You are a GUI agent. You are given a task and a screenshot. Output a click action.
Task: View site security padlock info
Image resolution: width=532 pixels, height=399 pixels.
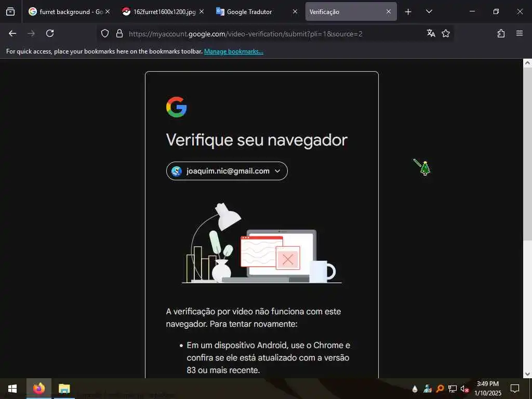(x=119, y=33)
